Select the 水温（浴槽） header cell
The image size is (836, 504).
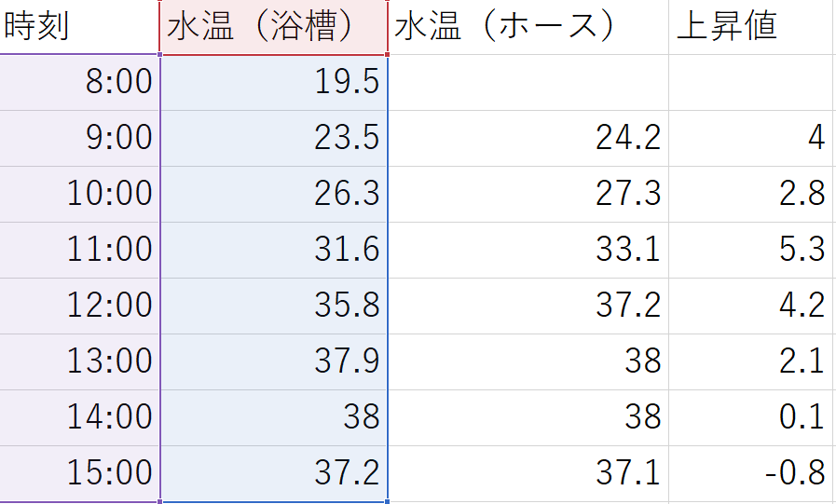coord(273,27)
